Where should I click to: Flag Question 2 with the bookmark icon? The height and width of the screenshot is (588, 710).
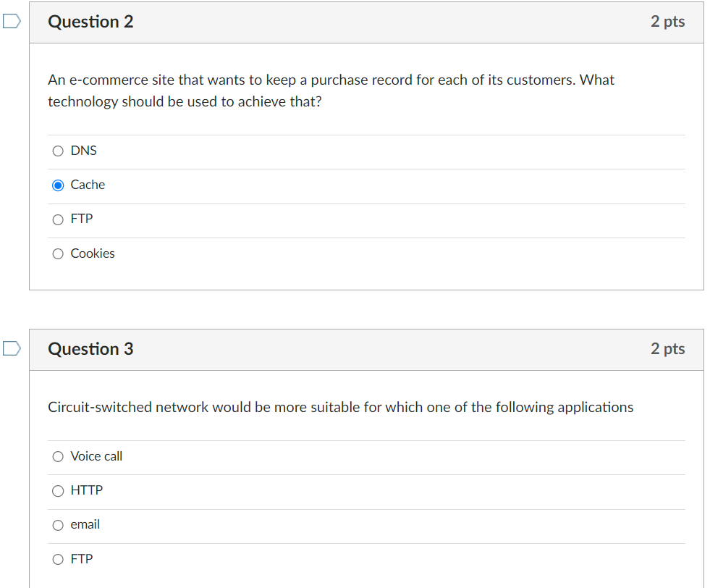(x=12, y=21)
